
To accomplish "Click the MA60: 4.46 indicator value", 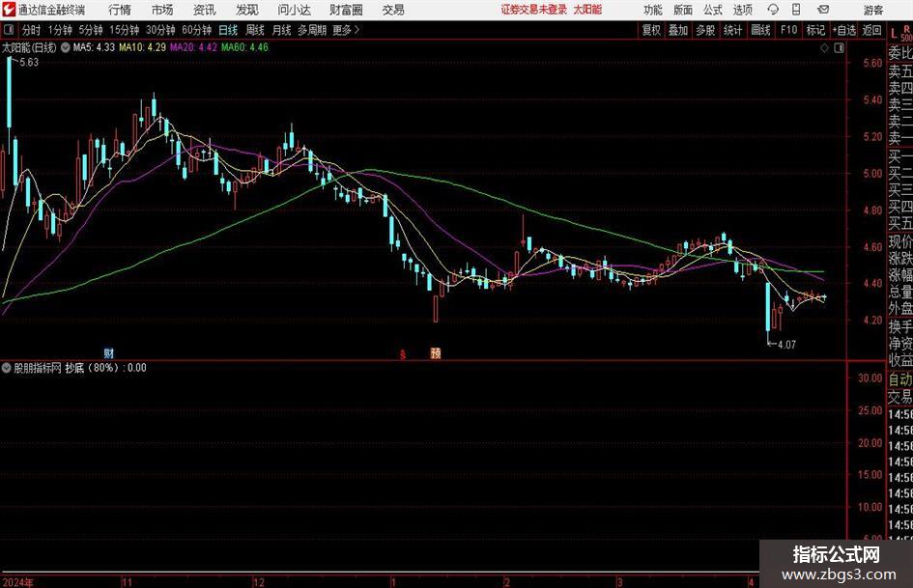I will [x=244, y=47].
